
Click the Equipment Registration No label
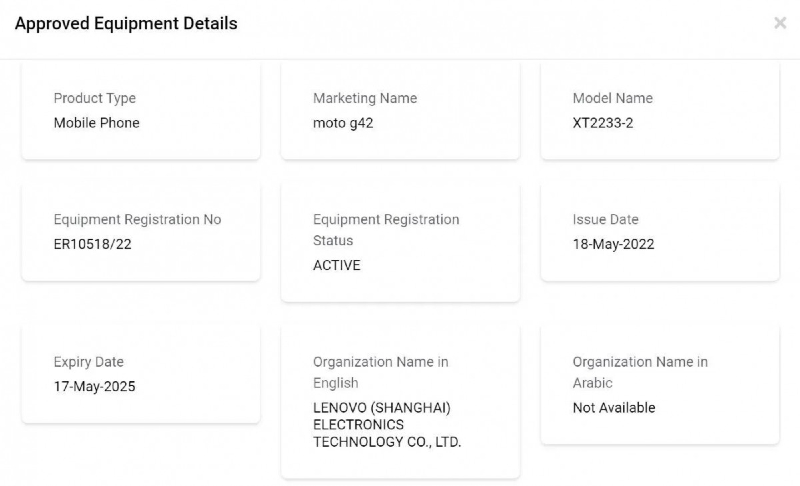click(x=138, y=219)
